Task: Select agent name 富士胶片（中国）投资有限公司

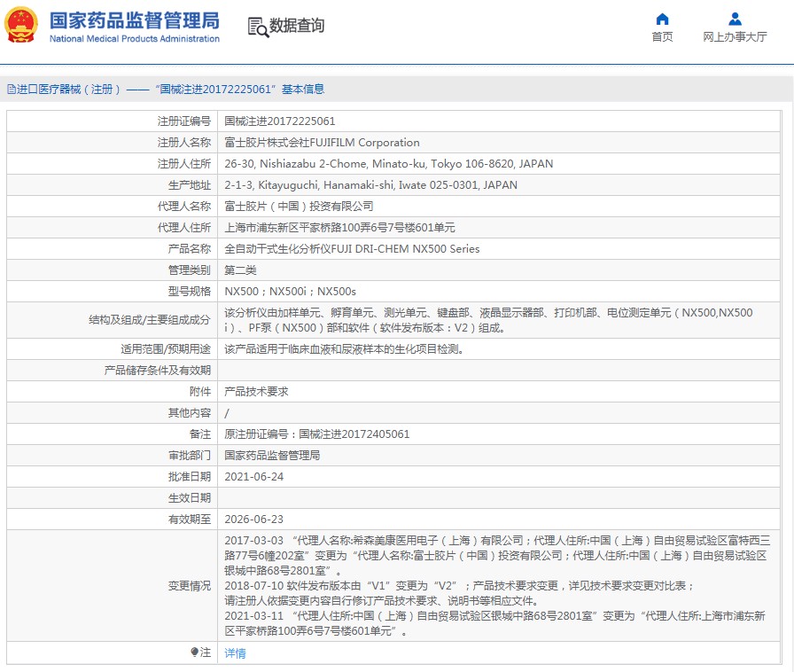Action: [299, 207]
